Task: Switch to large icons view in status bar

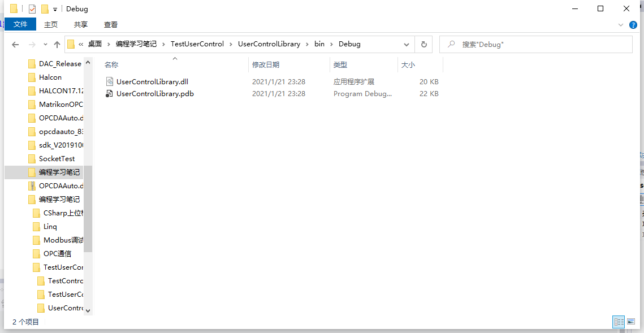Action: coord(631,322)
